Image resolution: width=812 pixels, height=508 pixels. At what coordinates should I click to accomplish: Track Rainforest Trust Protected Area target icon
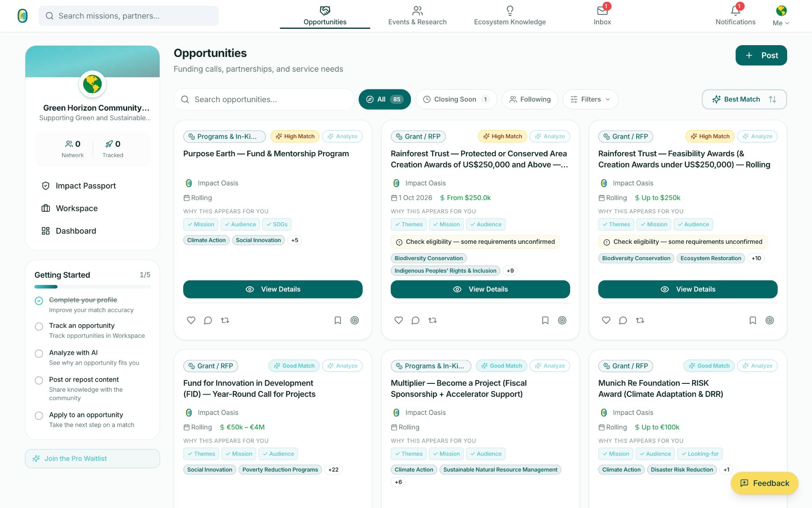[563, 320]
